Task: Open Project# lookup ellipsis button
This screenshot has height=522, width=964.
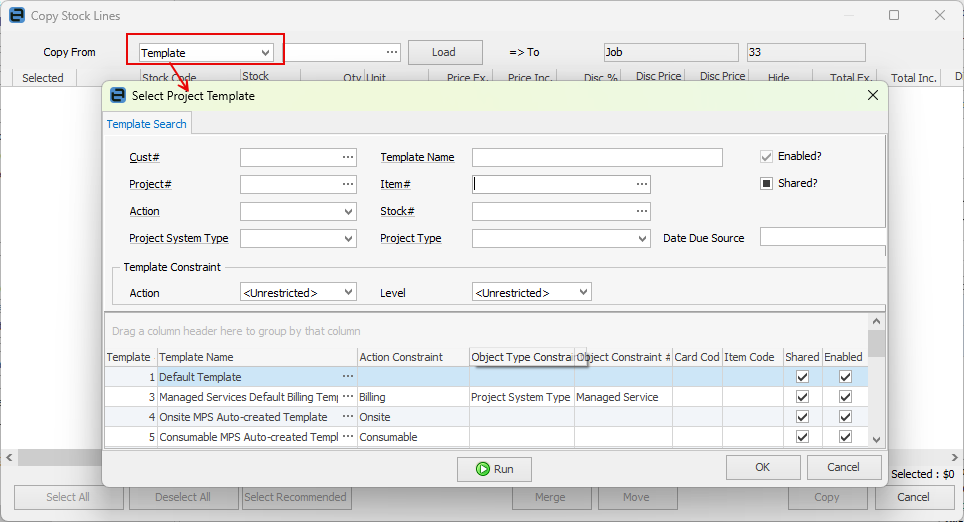Action: click(348, 184)
